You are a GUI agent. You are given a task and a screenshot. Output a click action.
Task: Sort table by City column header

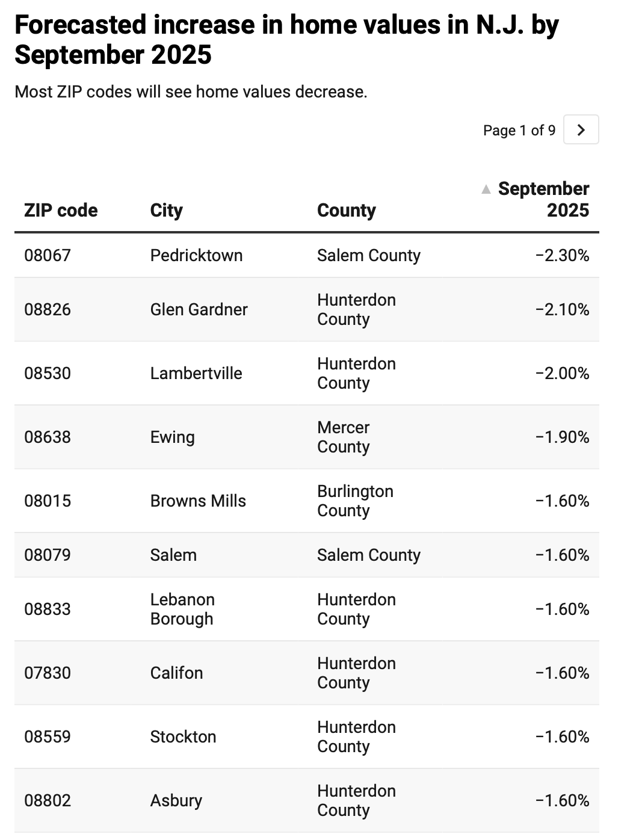(x=167, y=210)
